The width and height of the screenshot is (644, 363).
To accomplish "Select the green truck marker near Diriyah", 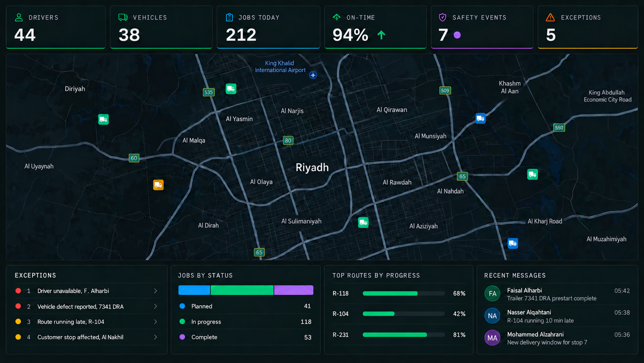I will (x=103, y=119).
